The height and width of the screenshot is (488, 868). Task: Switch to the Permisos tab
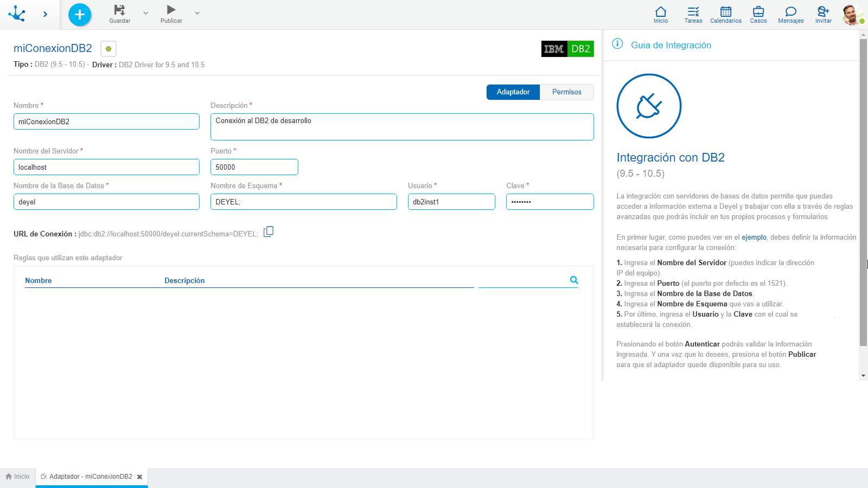click(566, 92)
